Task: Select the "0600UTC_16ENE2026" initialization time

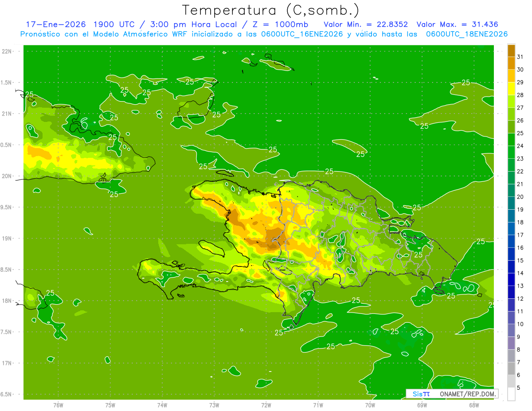Action: [301, 34]
